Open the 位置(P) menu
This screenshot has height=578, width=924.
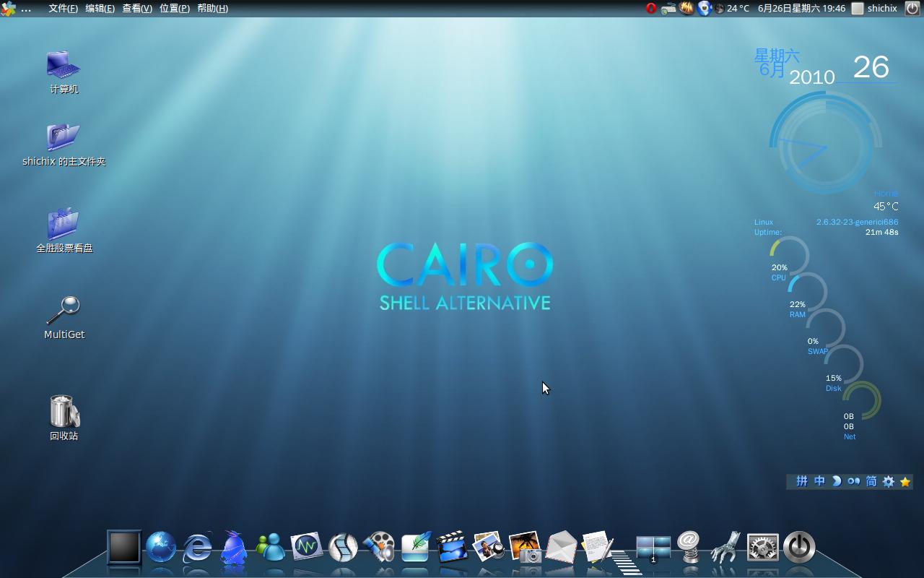[x=175, y=9]
